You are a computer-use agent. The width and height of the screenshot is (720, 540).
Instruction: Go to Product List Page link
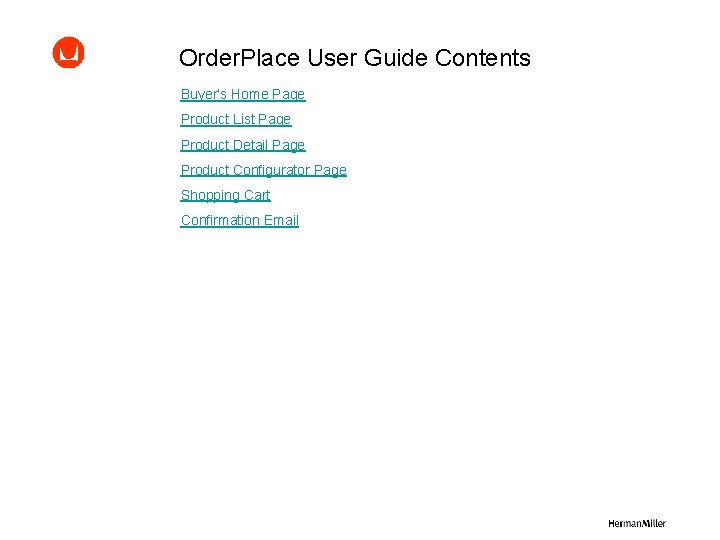236,119
